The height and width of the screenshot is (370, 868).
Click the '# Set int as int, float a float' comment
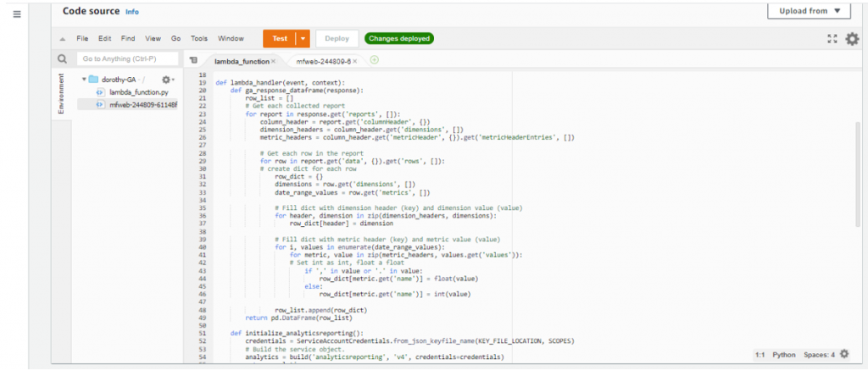346,262
